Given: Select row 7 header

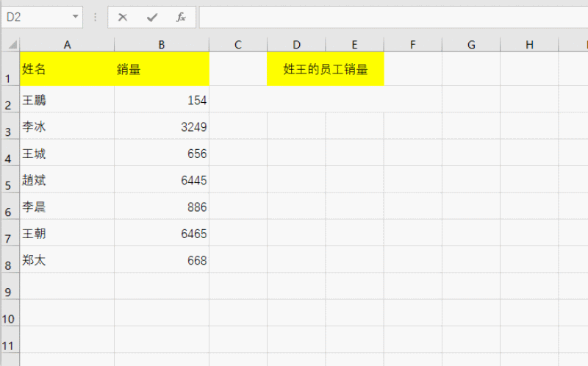Looking at the screenshot, I should [10, 233].
